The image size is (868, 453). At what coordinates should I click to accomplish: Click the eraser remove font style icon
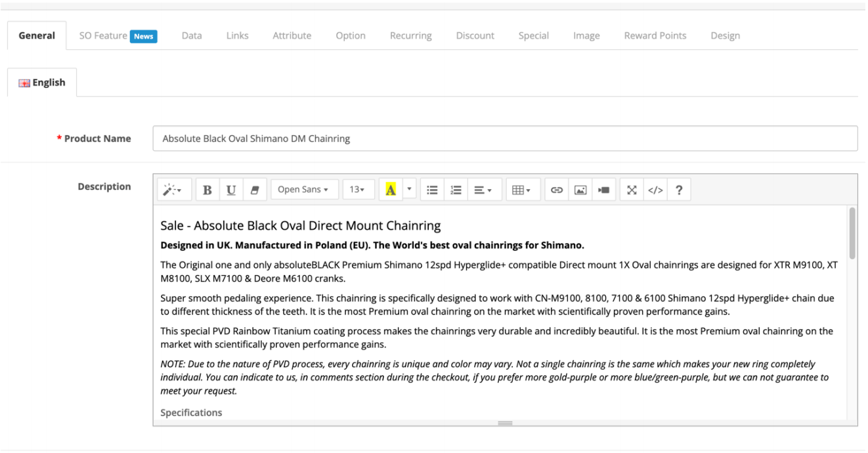pos(254,190)
